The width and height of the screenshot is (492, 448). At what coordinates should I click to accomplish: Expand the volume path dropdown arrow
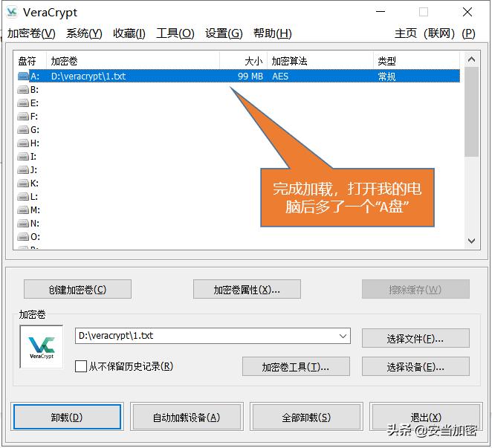(343, 336)
